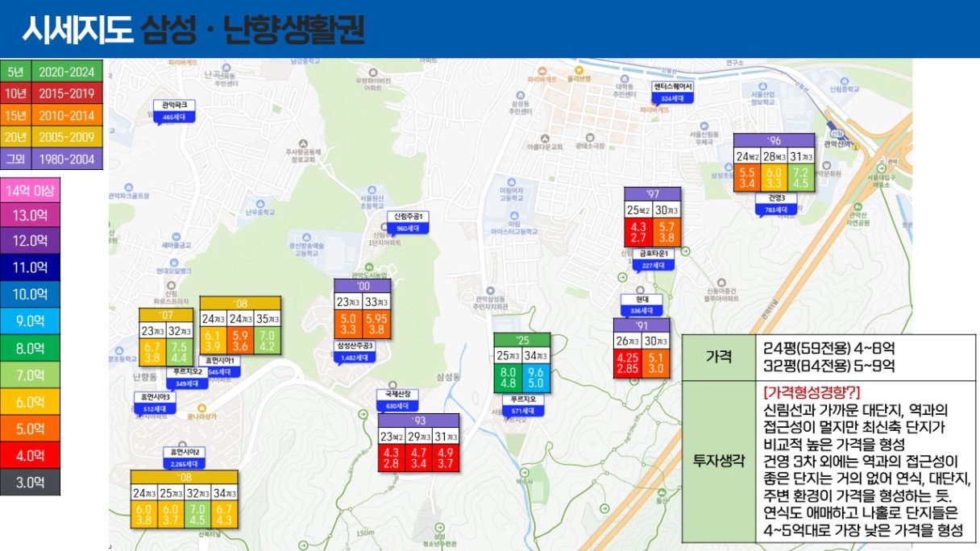Pick the 9.0억 price swatch
Image resolution: width=980 pixels, height=551 pixels.
[31, 321]
